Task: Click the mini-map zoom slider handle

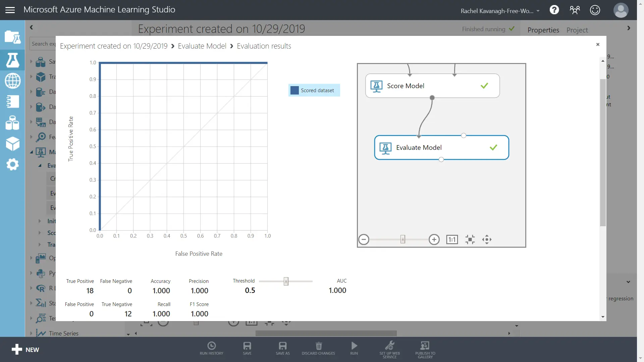Action: pyautogui.click(x=402, y=239)
